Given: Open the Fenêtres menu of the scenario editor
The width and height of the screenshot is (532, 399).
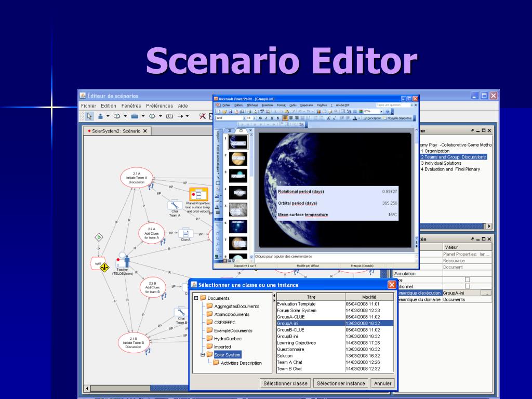Looking at the screenshot, I should pyautogui.click(x=131, y=106).
